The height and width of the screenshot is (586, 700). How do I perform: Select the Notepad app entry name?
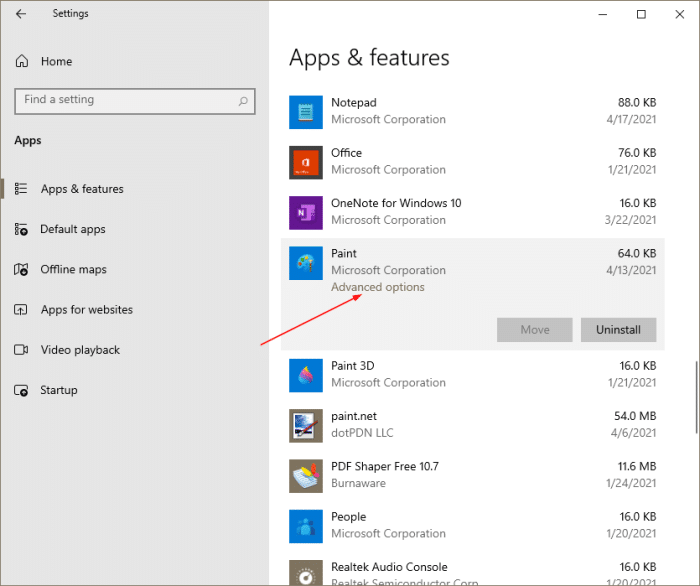[354, 103]
